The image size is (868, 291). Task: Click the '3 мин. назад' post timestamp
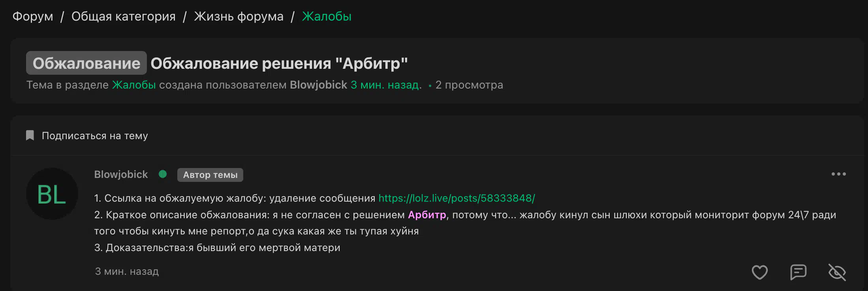pyautogui.click(x=127, y=271)
